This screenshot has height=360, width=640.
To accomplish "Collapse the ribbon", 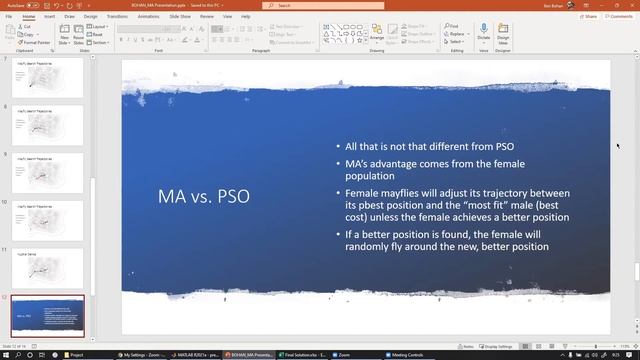I will pos(635,51).
